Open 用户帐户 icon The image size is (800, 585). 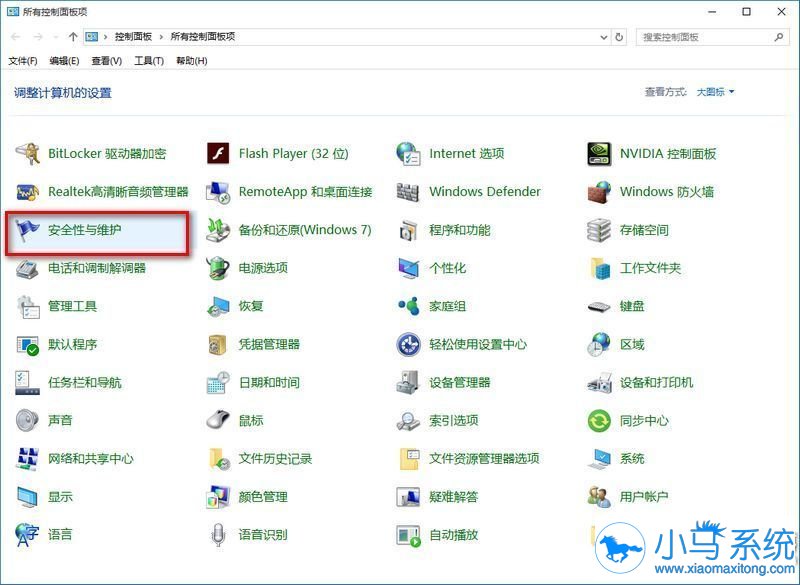[599, 497]
